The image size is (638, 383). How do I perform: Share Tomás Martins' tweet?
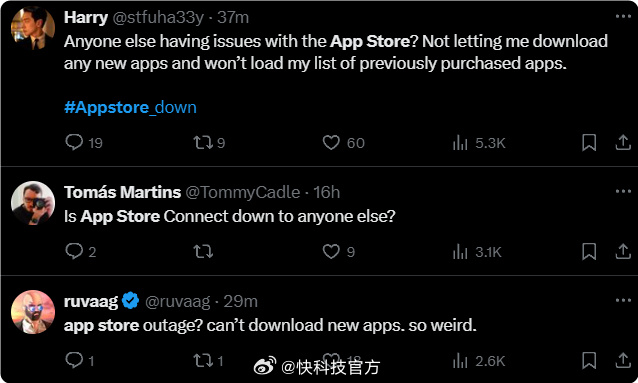623,251
